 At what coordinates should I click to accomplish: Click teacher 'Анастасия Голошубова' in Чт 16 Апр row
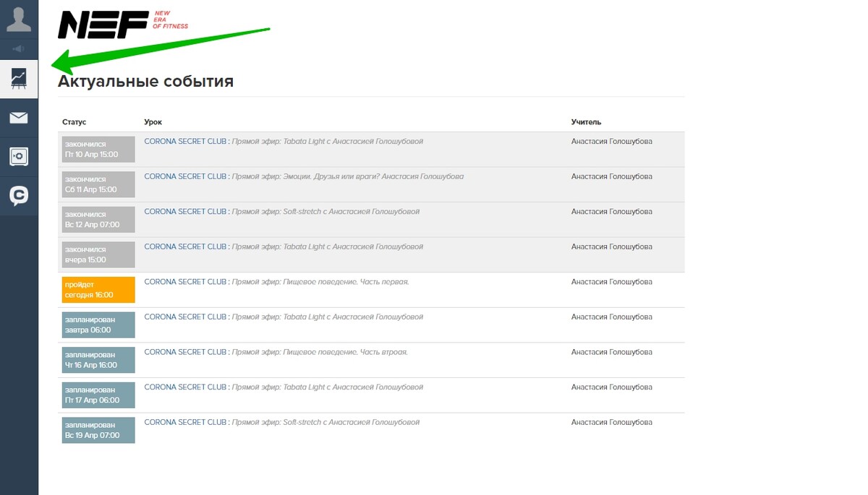[x=611, y=352]
